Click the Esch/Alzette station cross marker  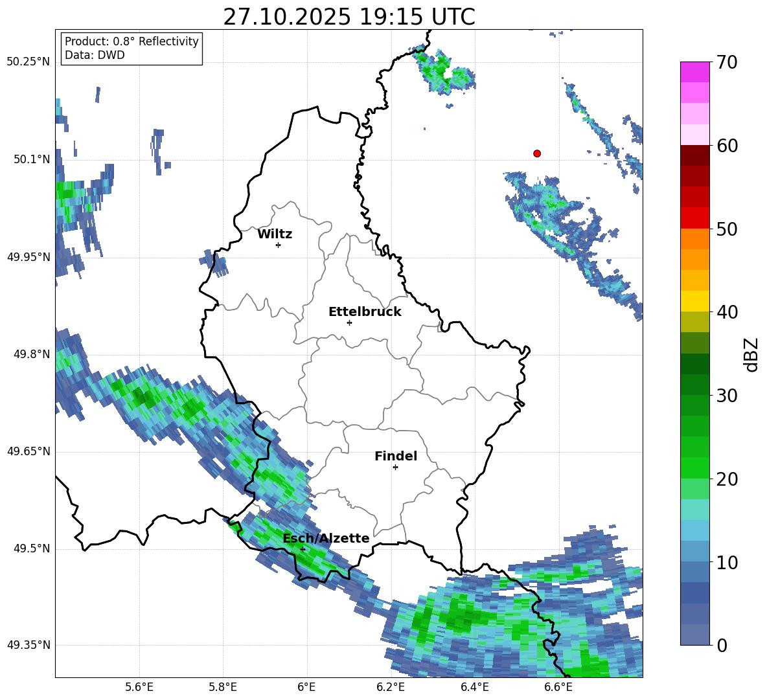point(303,549)
